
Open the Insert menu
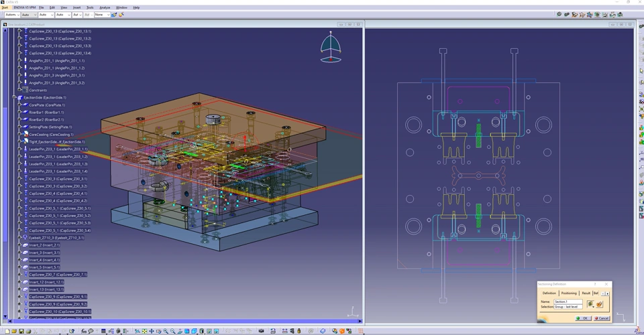click(x=76, y=7)
